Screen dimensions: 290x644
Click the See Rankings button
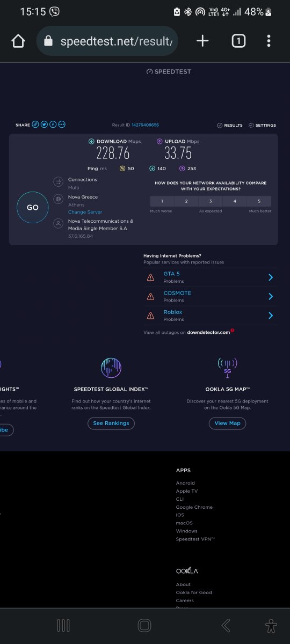tap(111, 423)
